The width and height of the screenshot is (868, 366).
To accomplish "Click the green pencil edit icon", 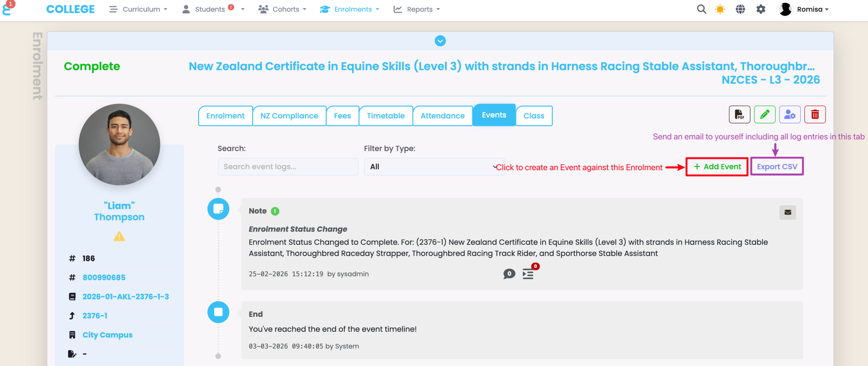I will pos(764,115).
